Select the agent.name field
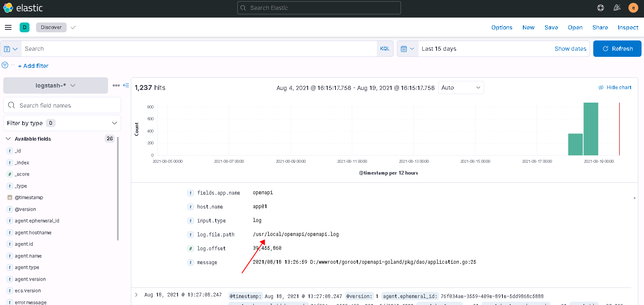The width and height of the screenshot is (644, 305). tap(28, 256)
